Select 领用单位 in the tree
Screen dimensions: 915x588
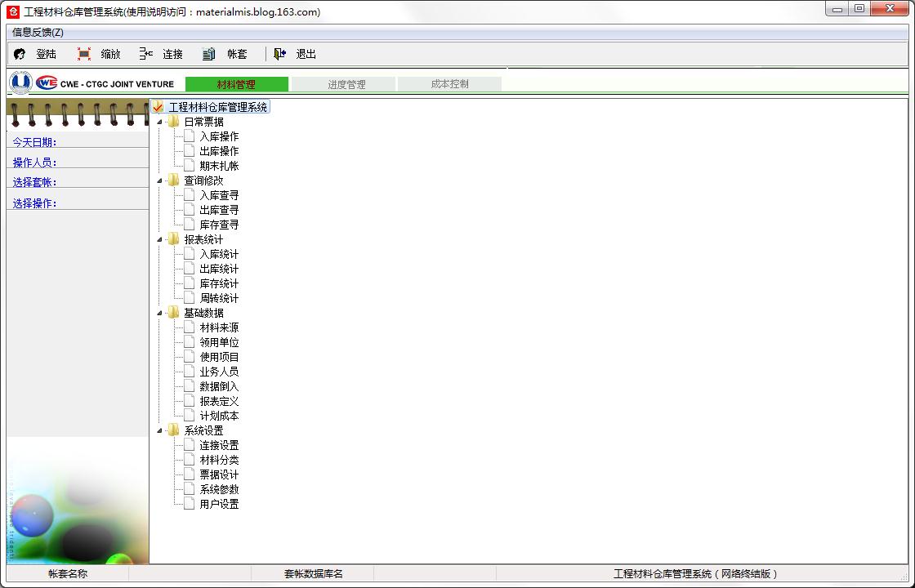[x=219, y=342]
